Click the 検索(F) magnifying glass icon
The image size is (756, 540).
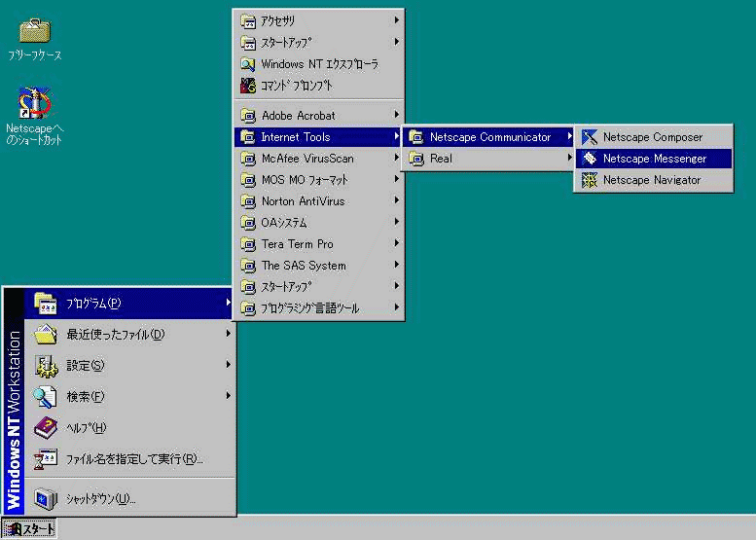tap(46, 397)
